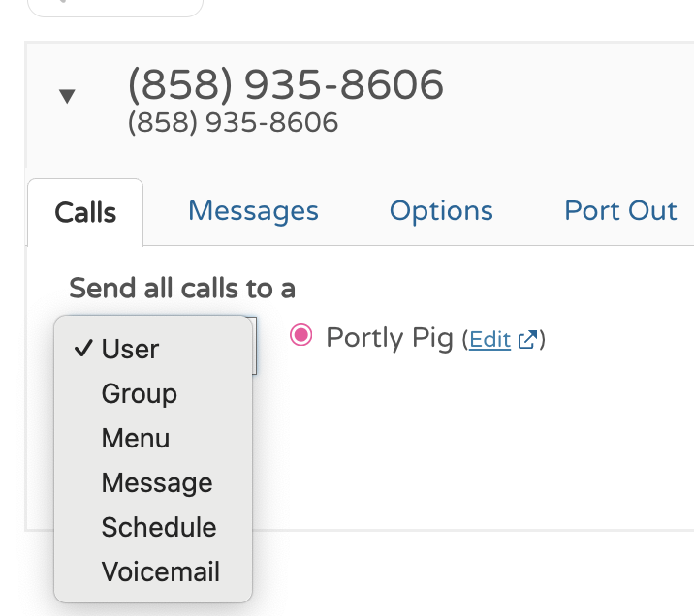Select Voicemail from the dropdown list
The height and width of the screenshot is (616, 694).
(161, 571)
